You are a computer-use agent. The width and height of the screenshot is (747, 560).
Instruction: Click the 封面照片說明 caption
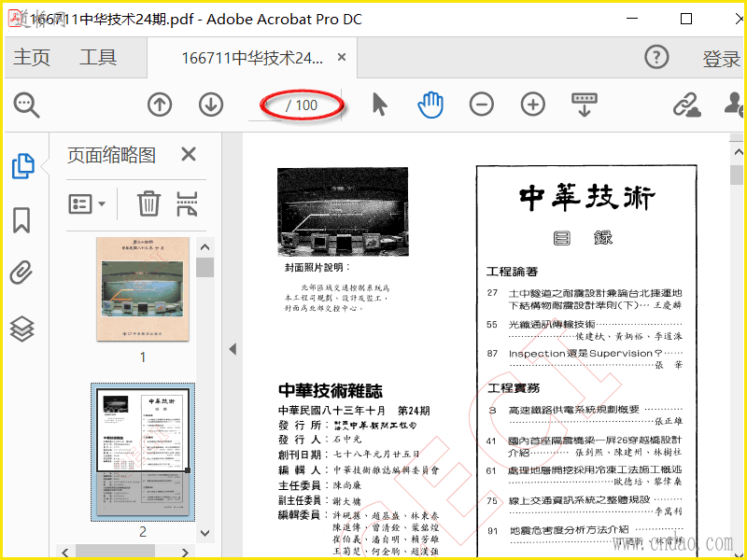(x=317, y=268)
